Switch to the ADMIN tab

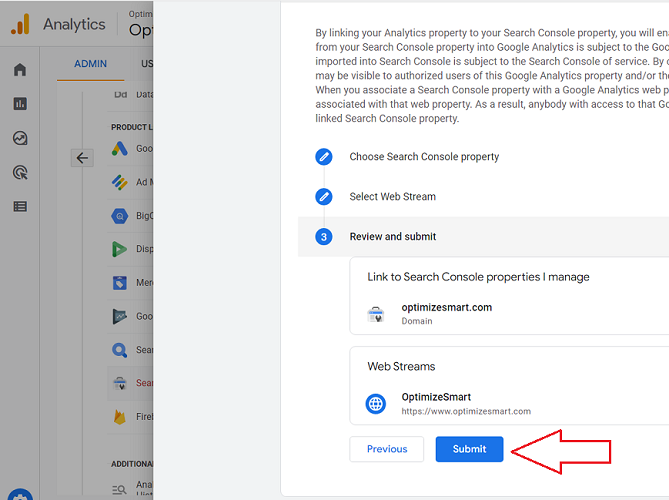coord(90,64)
